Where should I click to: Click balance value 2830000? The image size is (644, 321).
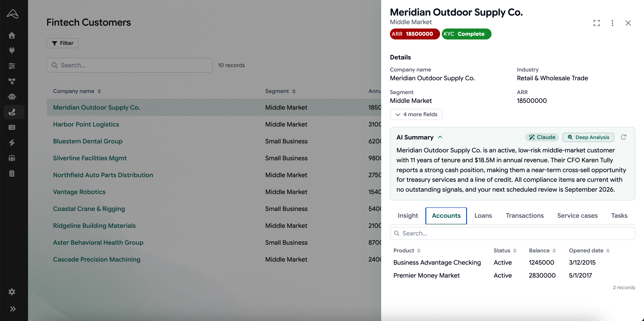(x=542, y=275)
